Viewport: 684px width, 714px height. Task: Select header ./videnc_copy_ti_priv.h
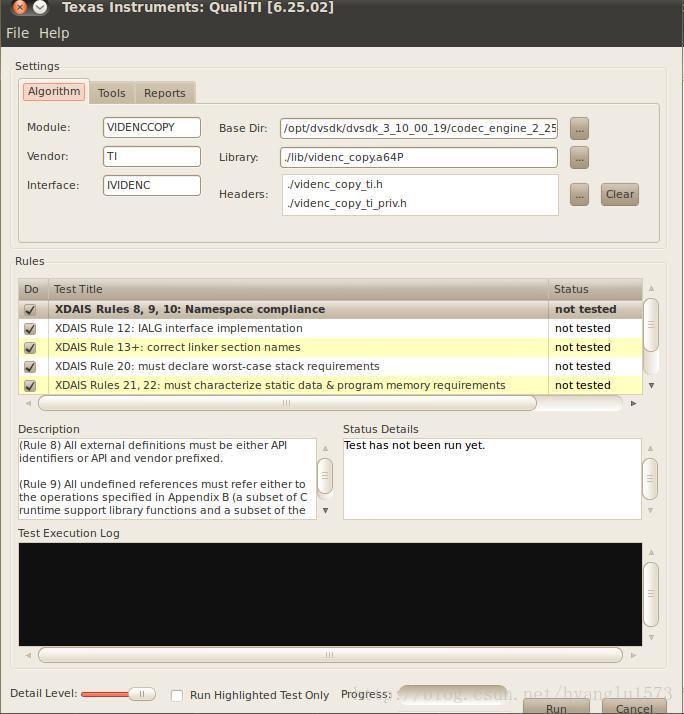[347, 203]
